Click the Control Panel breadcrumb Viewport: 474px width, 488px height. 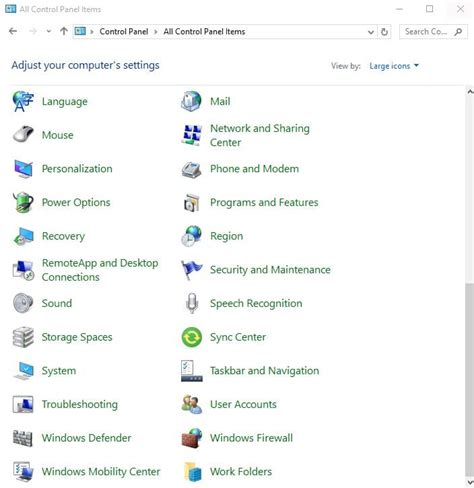click(x=124, y=32)
